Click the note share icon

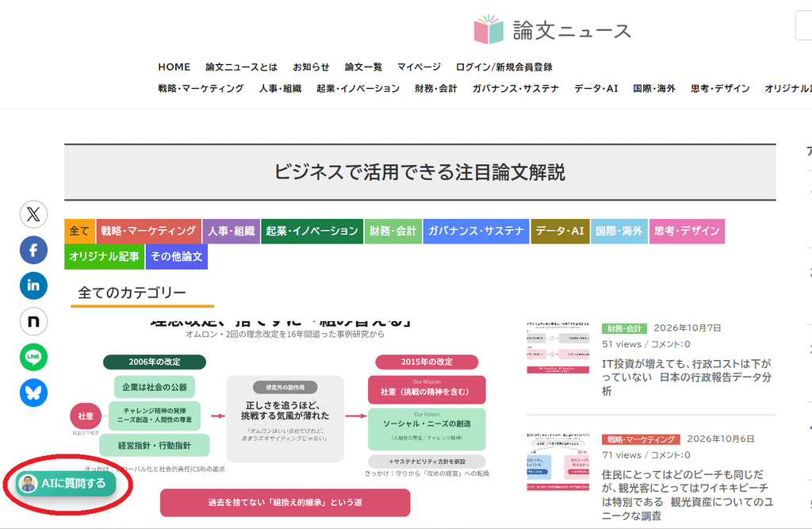33,321
